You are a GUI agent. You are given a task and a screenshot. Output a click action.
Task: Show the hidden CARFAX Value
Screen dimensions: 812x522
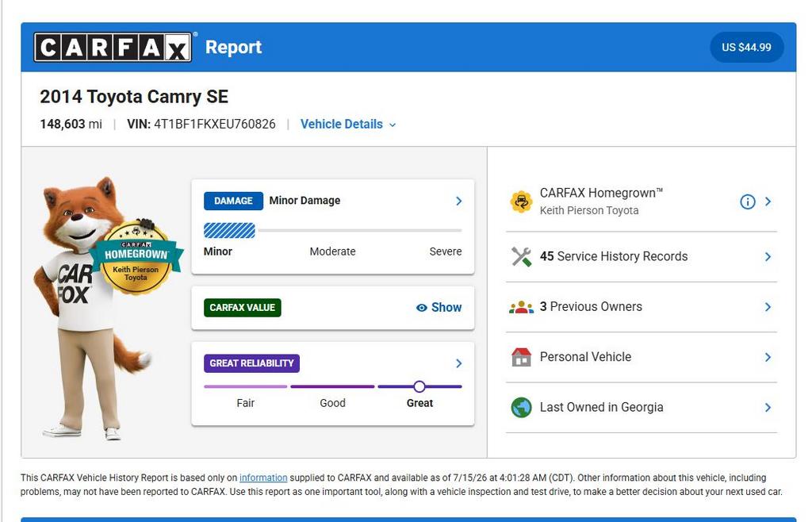click(439, 308)
